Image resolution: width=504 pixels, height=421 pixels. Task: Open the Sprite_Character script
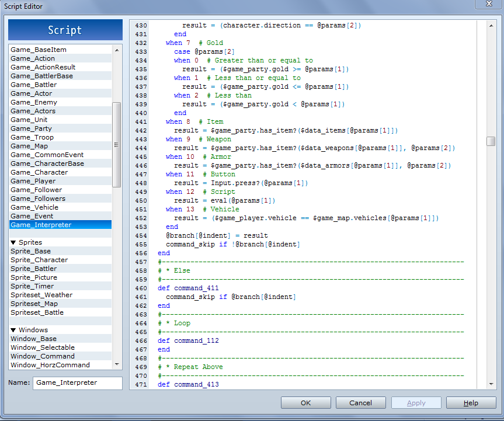click(x=39, y=260)
